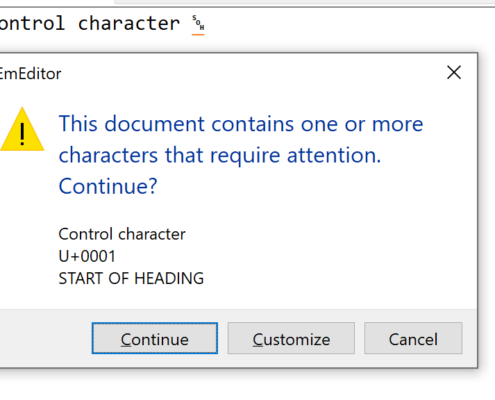
Task: Click the 'characters that require attention.' line
Action: (x=220, y=155)
